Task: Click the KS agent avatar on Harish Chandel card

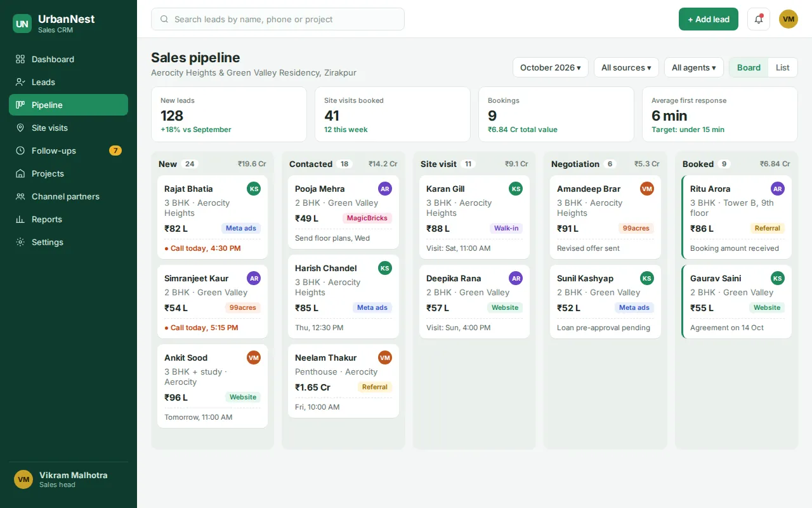Action: [x=385, y=268]
